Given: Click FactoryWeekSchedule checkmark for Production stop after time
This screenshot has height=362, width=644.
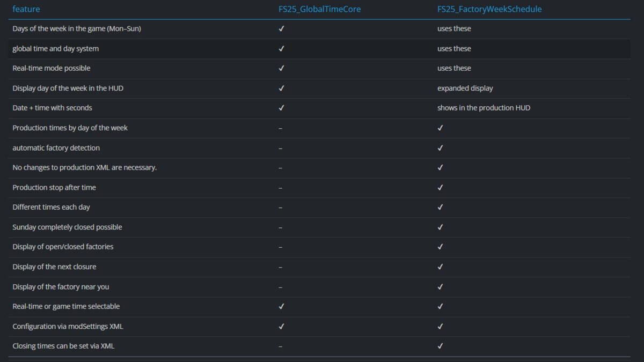Looking at the screenshot, I should (440, 188).
